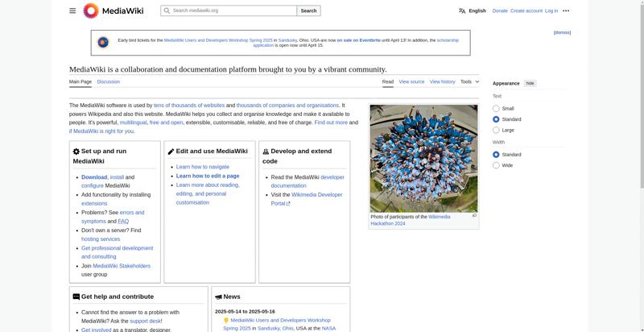This screenshot has width=644, height=332.
Task: Click the language translate icon
Action: coord(462,10)
